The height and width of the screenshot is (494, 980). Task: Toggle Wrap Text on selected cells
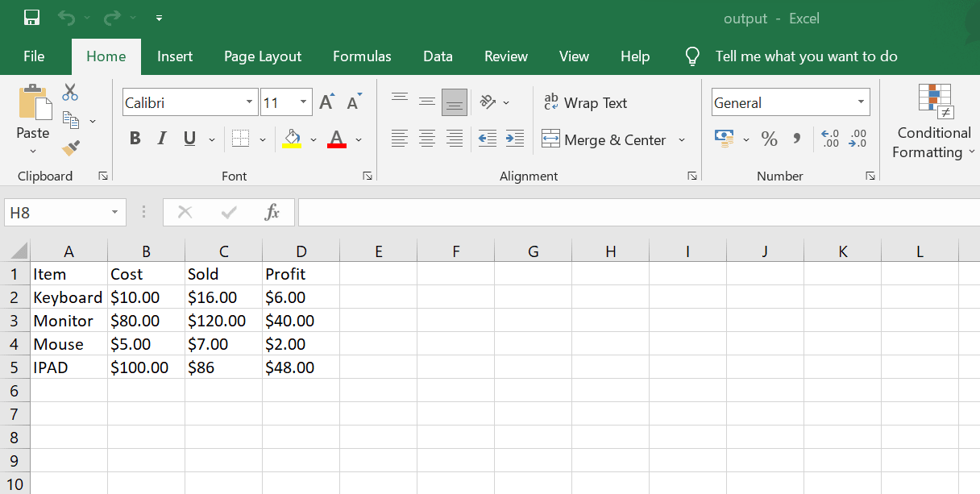click(586, 102)
